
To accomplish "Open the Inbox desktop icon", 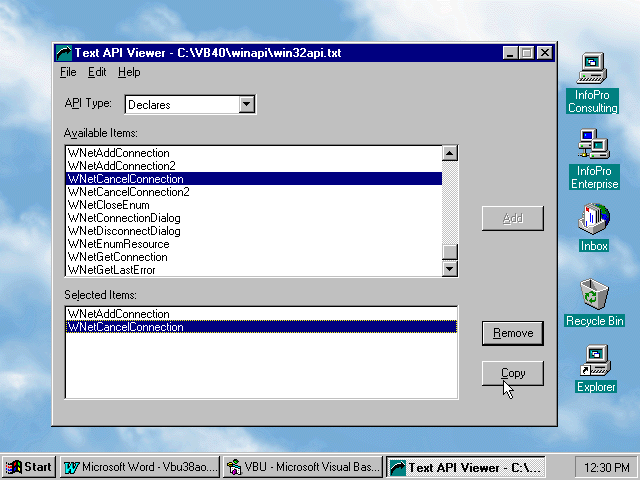I will point(593,218).
